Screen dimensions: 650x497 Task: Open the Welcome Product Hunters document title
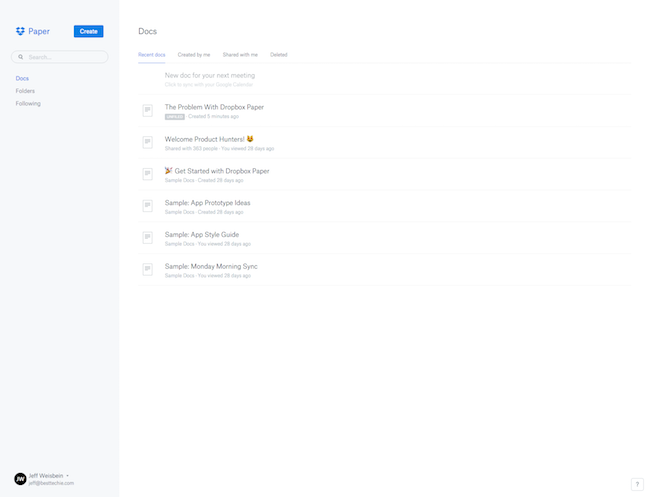pyautogui.click(x=205, y=139)
